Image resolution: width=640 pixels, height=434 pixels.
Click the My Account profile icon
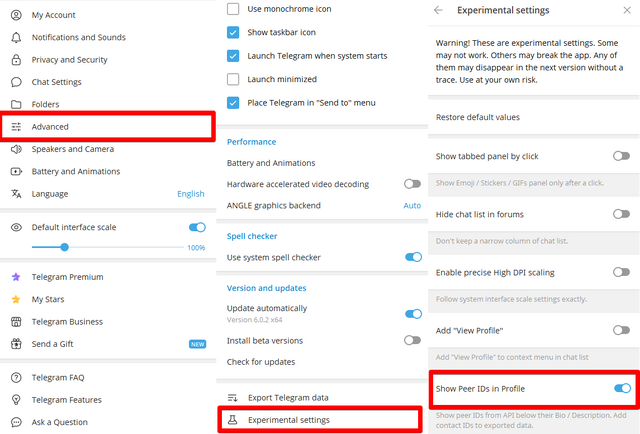point(16,15)
